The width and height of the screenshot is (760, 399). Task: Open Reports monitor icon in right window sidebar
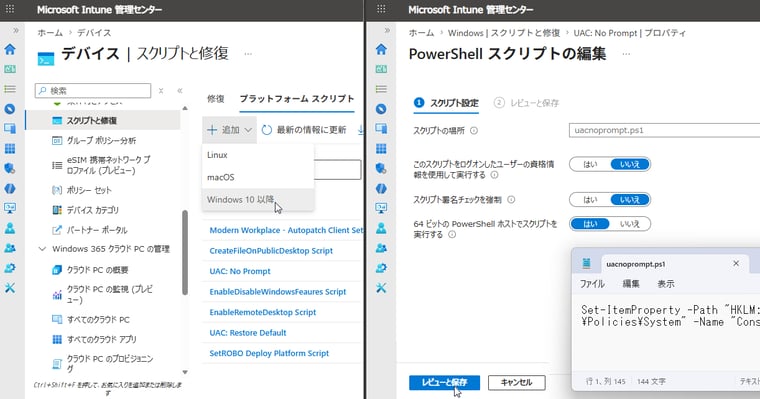[x=381, y=208]
